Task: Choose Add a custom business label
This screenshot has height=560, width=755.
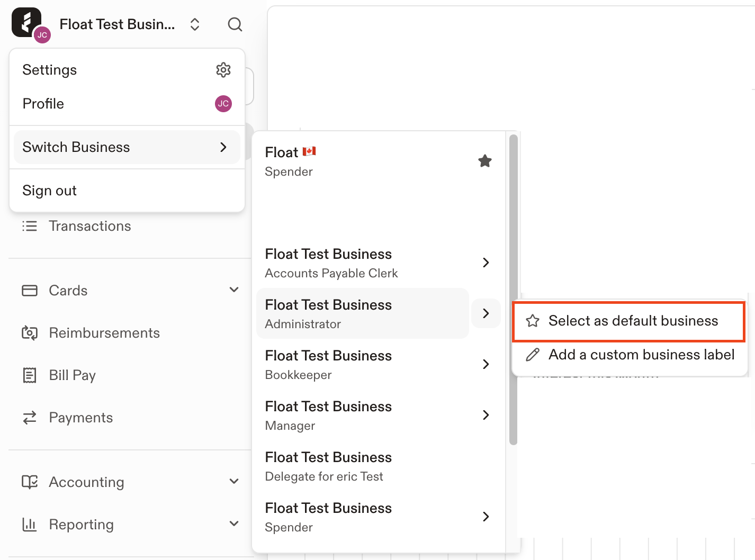Action: coord(630,355)
